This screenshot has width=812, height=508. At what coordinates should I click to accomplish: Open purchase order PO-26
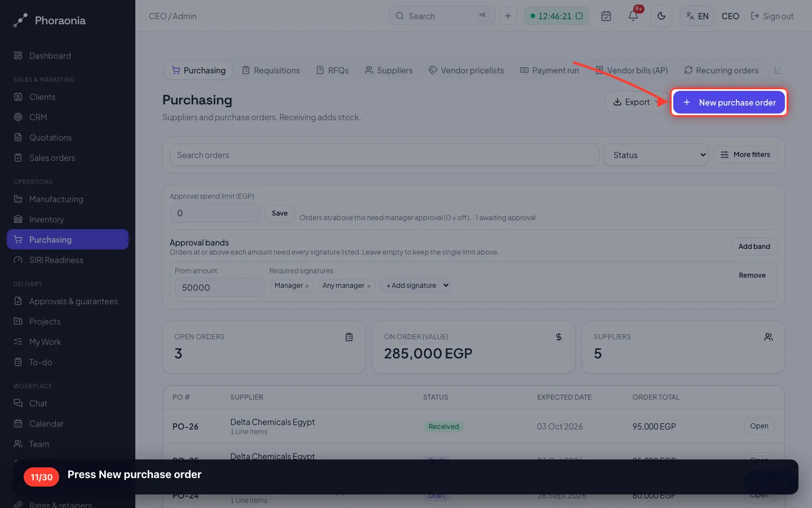point(759,426)
